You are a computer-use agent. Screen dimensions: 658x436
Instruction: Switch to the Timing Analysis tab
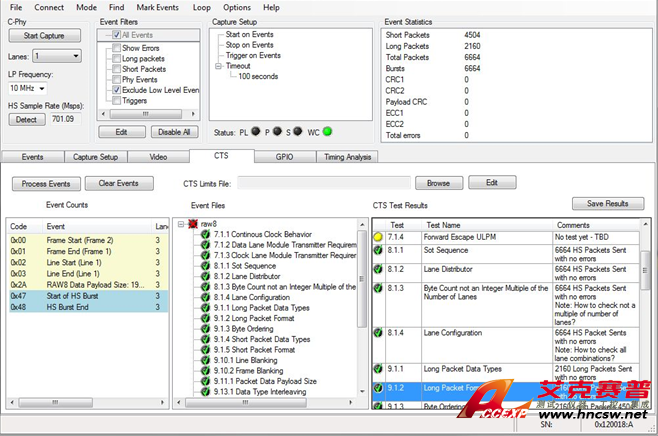coord(347,157)
